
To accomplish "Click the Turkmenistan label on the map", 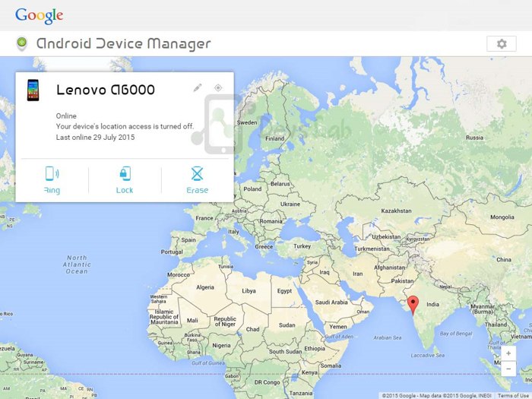I will click(x=372, y=249).
